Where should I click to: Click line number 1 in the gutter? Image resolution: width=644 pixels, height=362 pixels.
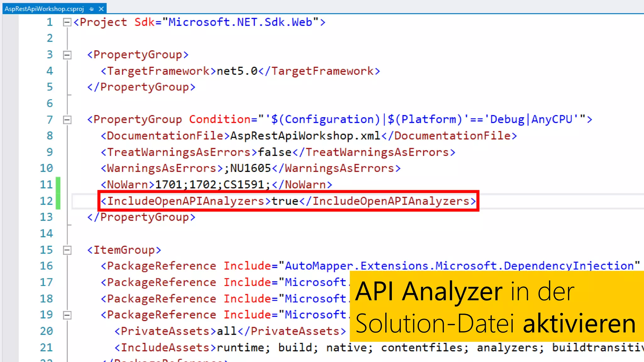click(x=50, y=22)
